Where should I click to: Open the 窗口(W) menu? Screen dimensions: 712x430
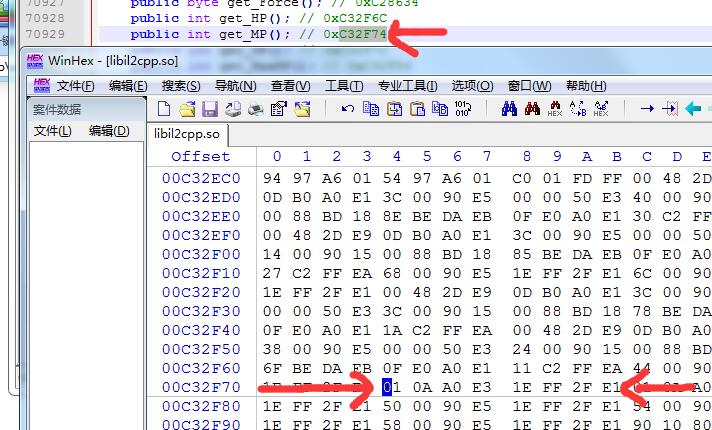tap(529, 86)
